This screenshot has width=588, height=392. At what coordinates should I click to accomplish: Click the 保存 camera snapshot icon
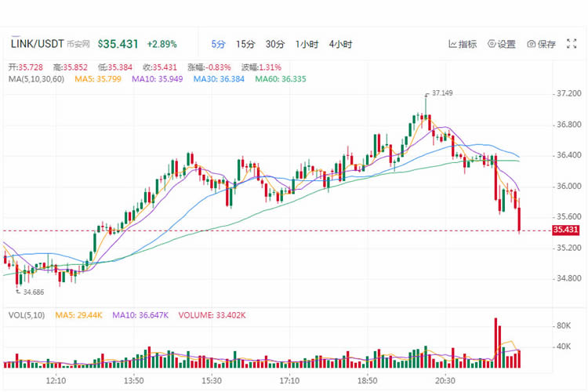click(531, 44)
